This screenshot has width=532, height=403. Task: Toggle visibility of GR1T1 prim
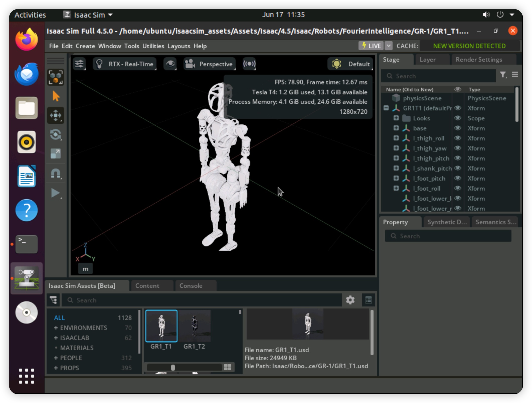point(458,108)
